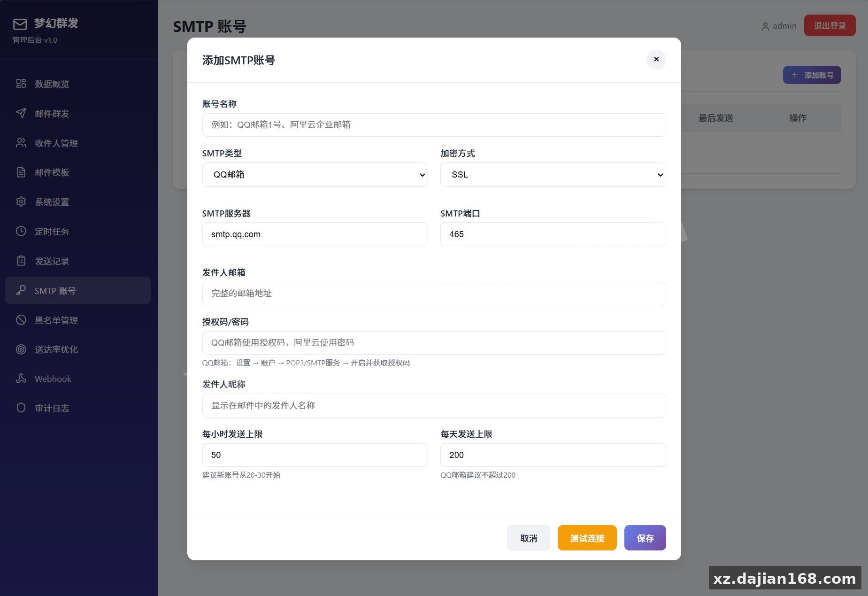Focus the 发件人昵称 input field
The image size is (868, 596).
pos(434,405)
